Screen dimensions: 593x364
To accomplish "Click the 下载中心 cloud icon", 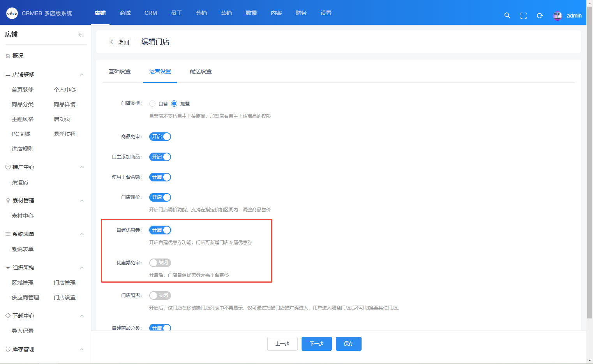I will (8, 316).
